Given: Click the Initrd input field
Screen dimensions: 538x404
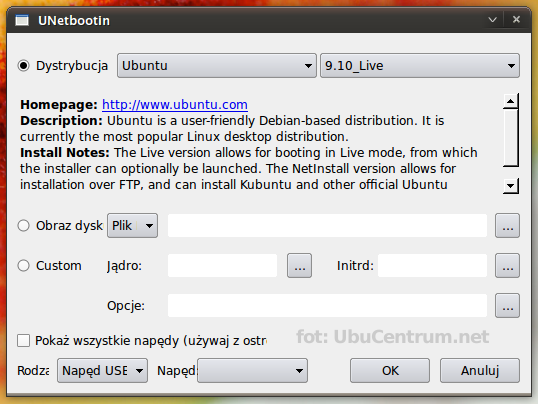Looking at the screenshot, I should point(432,266).
